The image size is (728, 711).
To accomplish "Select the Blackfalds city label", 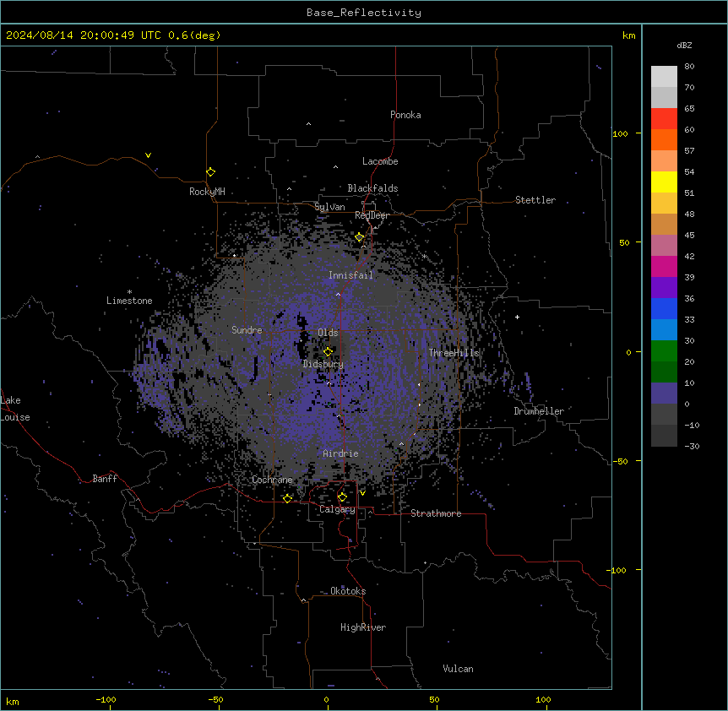I will pos(372,188).
